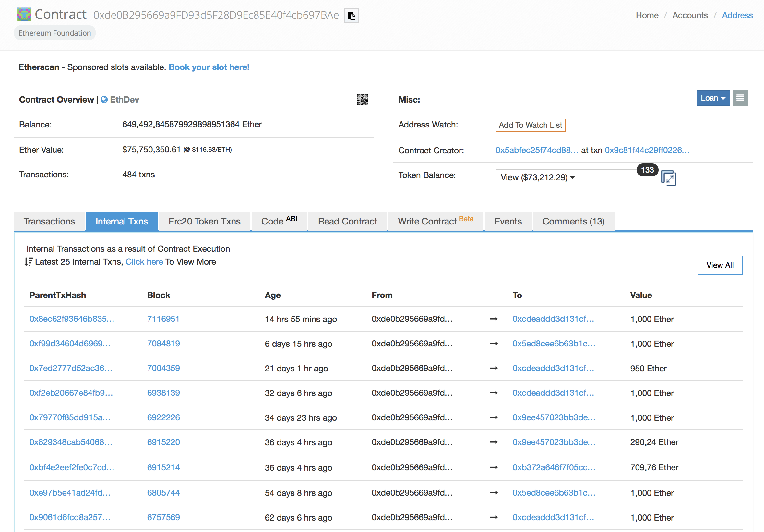
Task: Select the balance value 649,492.845879929898951364 Ether
Action: click(x=192, y=124)
